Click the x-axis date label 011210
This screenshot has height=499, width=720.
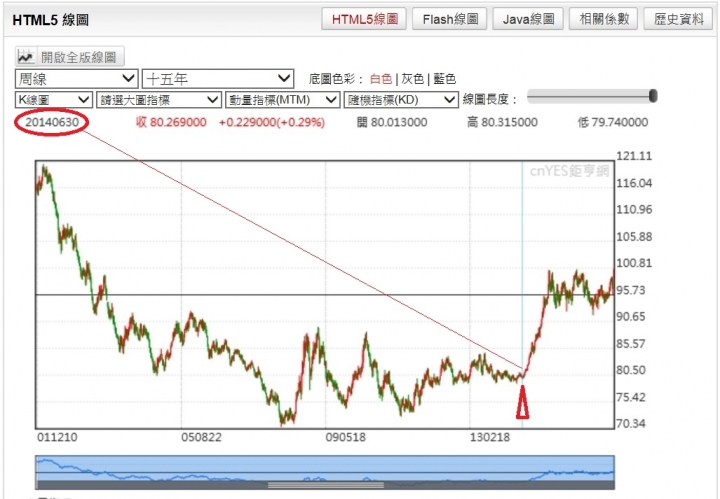[x=57, y=437]
